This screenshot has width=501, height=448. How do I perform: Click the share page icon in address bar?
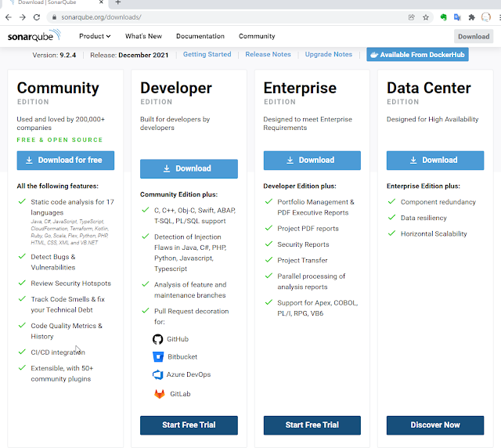412,17
